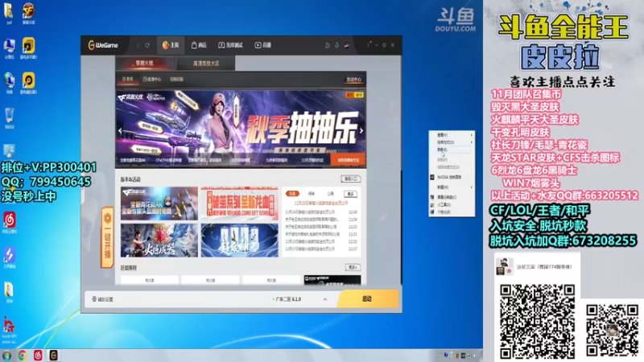Select the 高清竞技大区 game tab

point(206,64)
